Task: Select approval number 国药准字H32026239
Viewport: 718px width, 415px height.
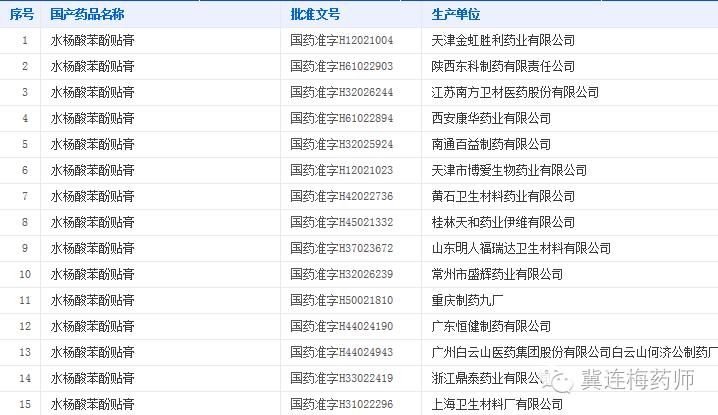Action: [342, 274]
